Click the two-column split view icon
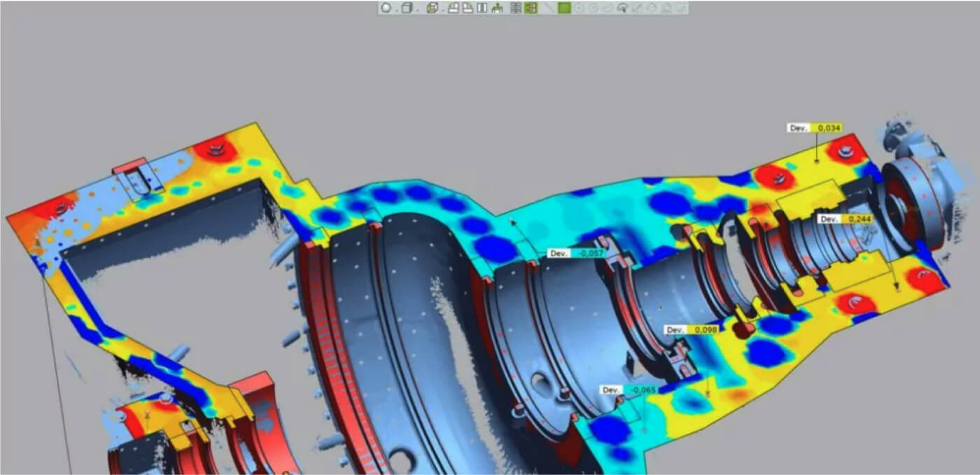Viewport: 980px width, 475px height. [482, 8]
